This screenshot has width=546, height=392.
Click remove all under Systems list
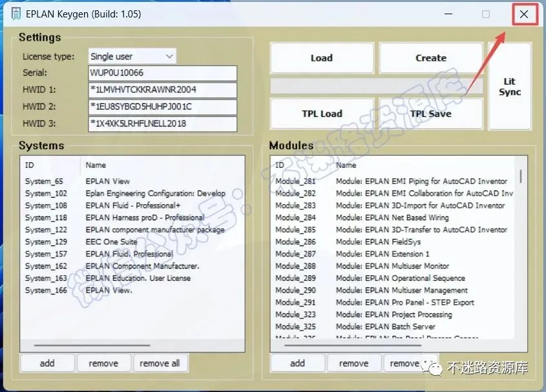[x=160, y=363]
